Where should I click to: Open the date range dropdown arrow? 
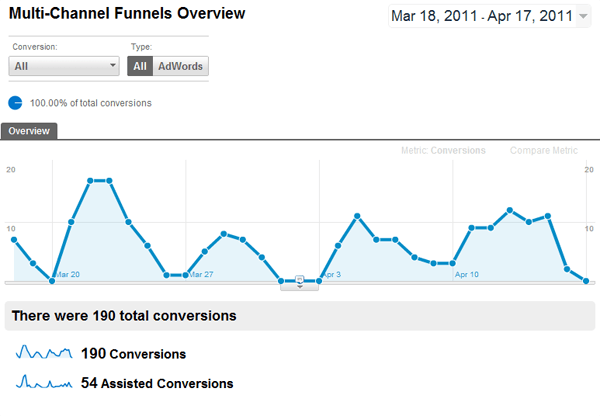coord(583,18)
